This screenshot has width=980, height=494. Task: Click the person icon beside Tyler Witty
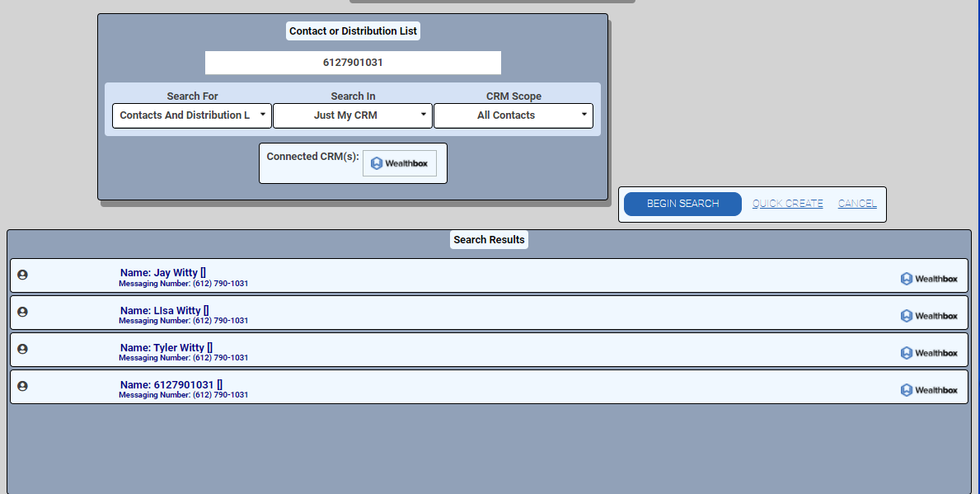point(22,349)
